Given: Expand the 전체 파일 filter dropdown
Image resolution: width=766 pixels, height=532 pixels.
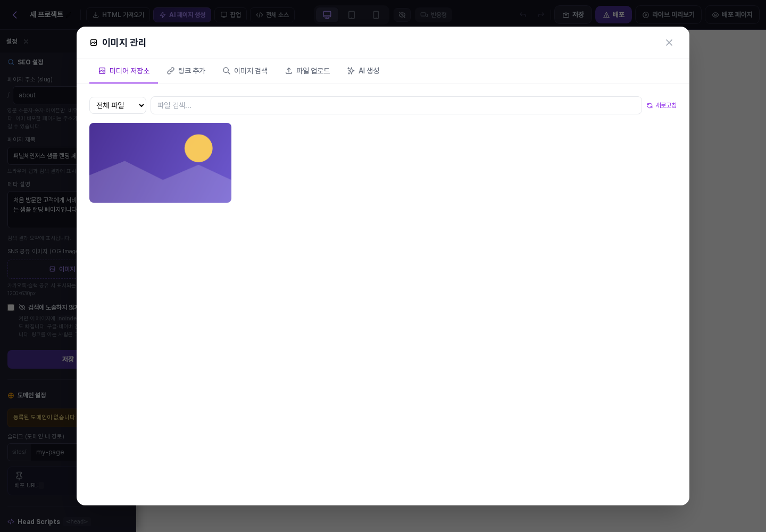Looking at the screenshot, I should point(118,105).
